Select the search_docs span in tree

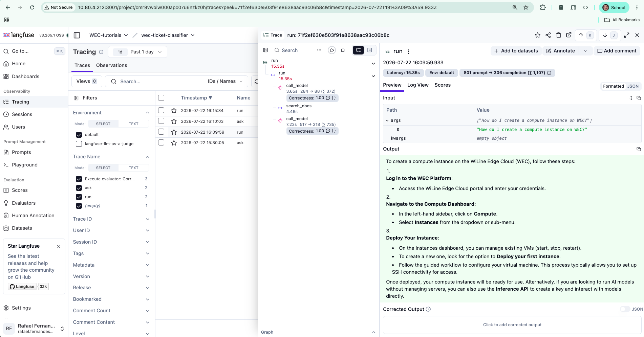coord(299,106)
